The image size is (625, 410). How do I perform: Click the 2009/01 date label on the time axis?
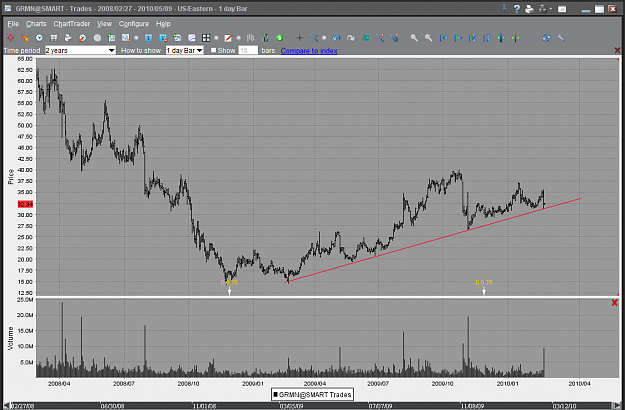(x=253, y=383)
